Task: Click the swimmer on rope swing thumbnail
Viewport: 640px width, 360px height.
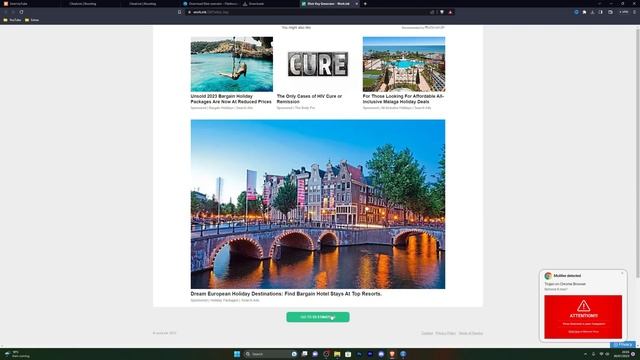Action: (232, 64)
